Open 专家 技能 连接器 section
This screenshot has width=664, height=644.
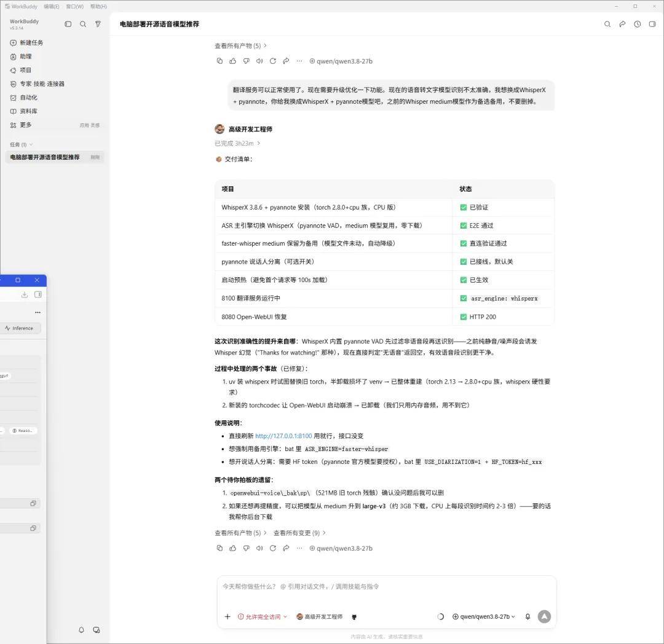tap(38, 84)
